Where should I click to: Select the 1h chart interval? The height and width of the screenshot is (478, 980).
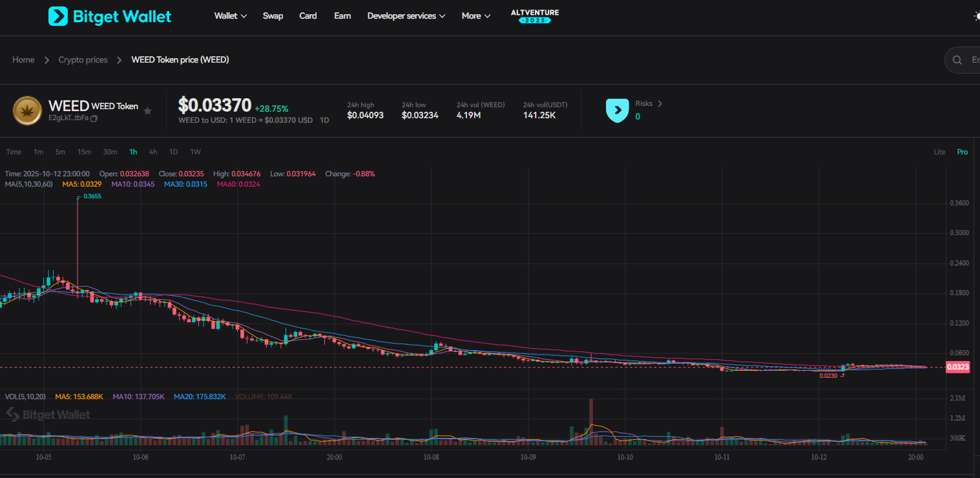pyautogui.click(x=133, y=152)
